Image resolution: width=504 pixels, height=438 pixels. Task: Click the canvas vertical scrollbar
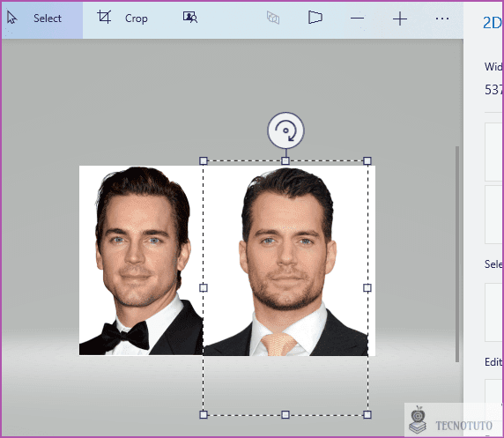[457, 254]
